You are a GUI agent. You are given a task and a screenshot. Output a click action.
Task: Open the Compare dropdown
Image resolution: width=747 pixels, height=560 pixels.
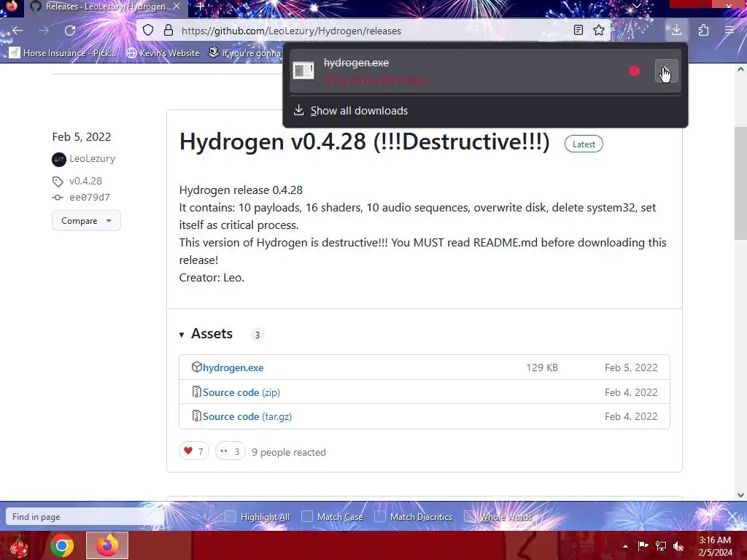click(86, 220)
